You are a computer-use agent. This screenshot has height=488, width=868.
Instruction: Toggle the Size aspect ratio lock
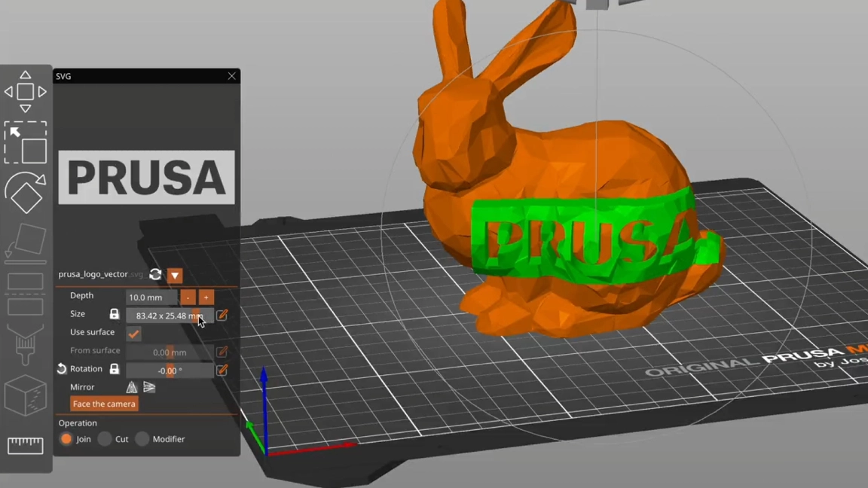[114, 314]
